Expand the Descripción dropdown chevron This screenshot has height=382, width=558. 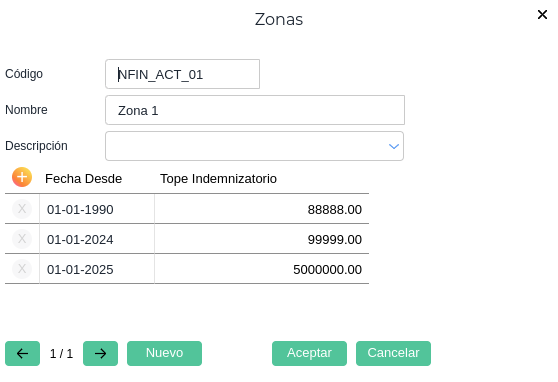coord(394,146)
